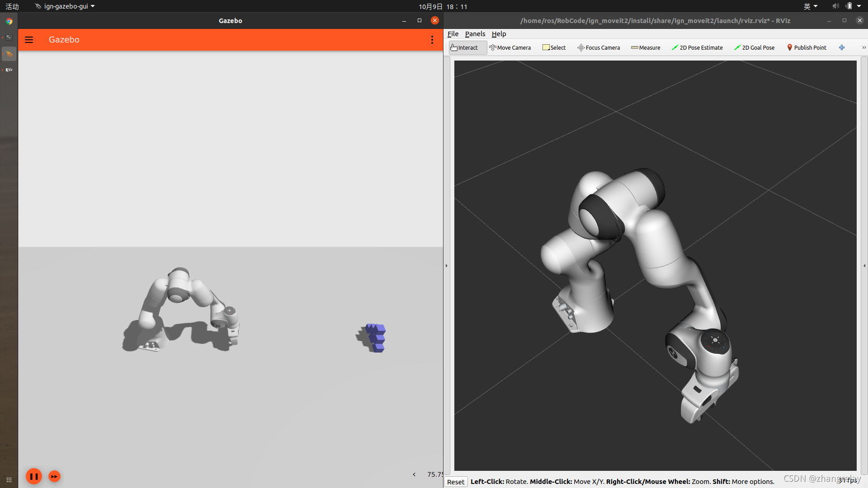Screen dimensions: 868x488
Task: Expand the left RViz panel handle
Action: click(447, 266)
